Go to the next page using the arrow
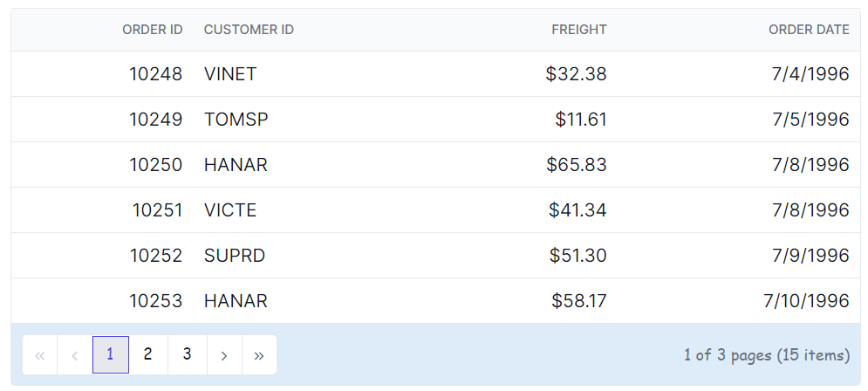Viewport: 868px width, 391px height. [x=224, y=355]
